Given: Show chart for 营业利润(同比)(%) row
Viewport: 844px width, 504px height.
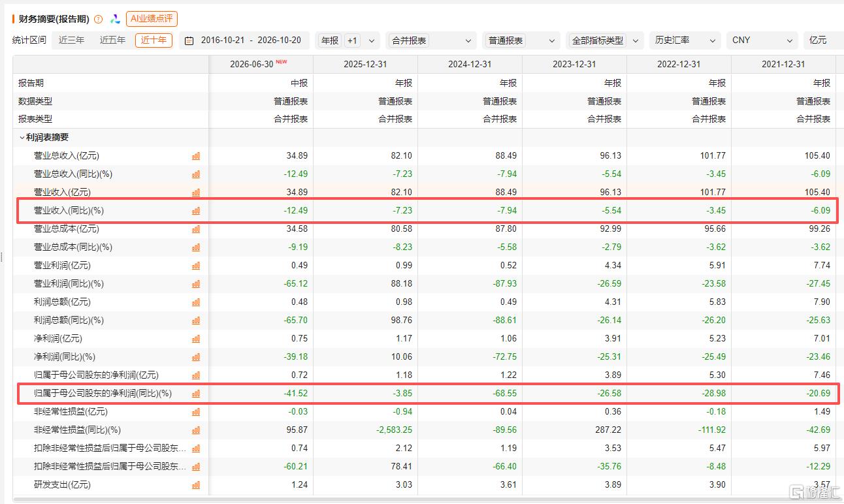Looking at the screenshot, I should (x=196, y=284).
